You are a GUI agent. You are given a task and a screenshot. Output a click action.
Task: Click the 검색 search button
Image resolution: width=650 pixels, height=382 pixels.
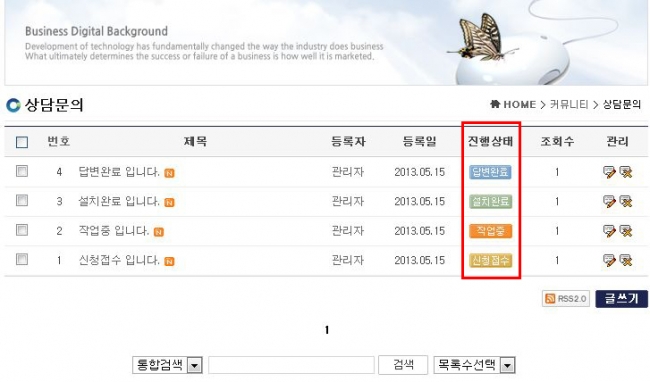click(403, 365)
